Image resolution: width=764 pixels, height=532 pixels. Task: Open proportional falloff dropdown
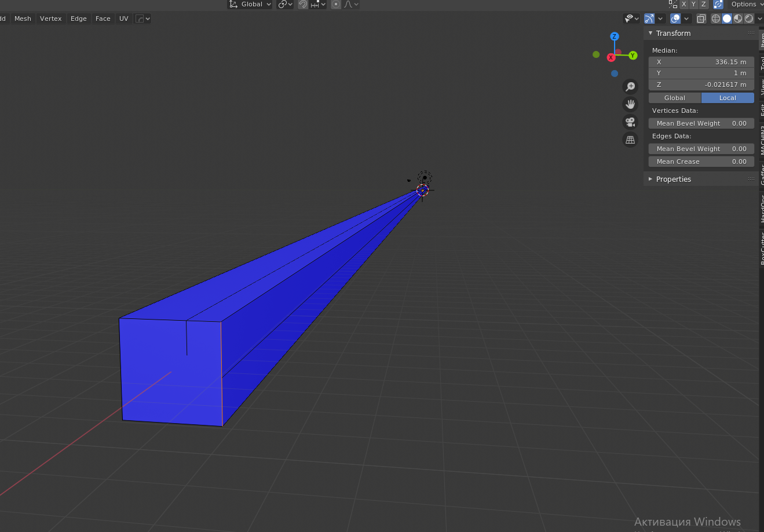point(351,4)
